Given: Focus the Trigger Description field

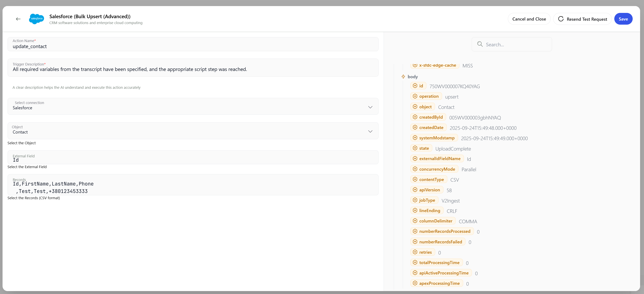Looking at the screenshot, I should click(193, 68).
